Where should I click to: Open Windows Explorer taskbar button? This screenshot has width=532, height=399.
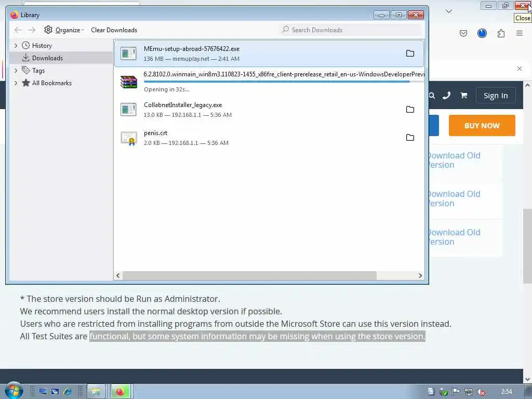pos(96,392)
